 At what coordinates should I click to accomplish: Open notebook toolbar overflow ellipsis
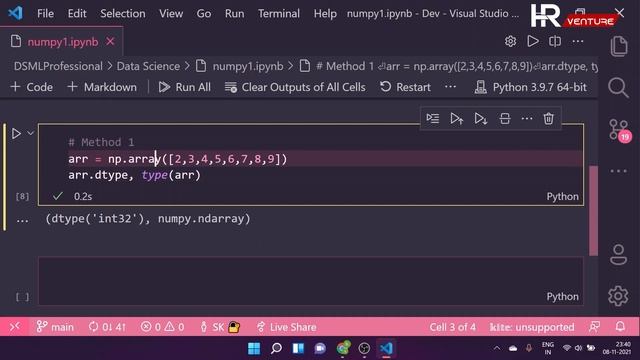pos(450,87)
